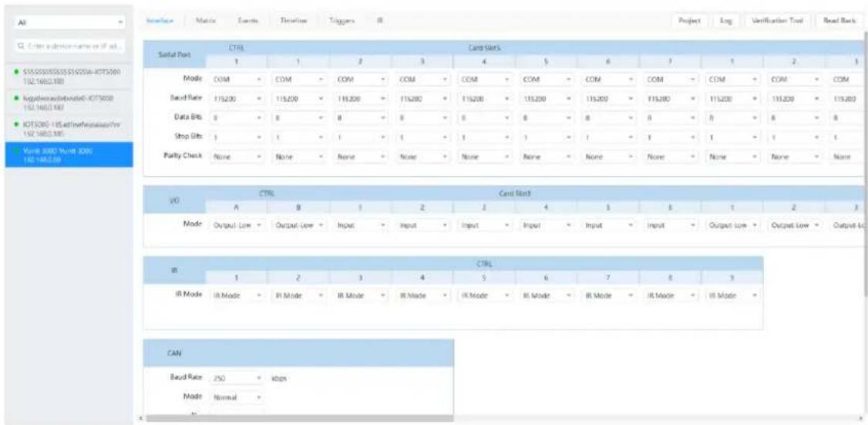The image size is (868, 425).
Task: Click the Read Back button
Action: pos(839,21)
